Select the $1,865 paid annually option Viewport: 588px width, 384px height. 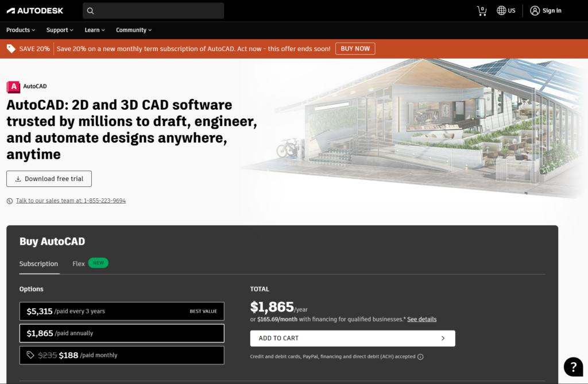pyautogui.click(x=122, y=333)
